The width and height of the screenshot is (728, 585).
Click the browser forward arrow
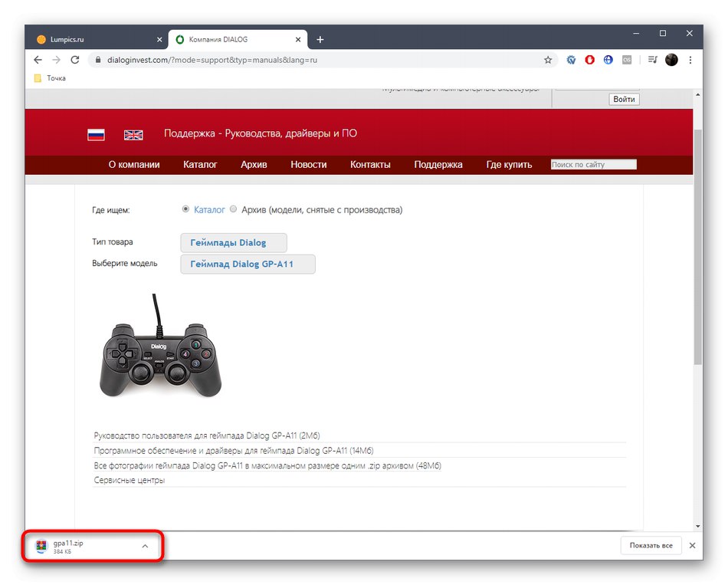56,60
